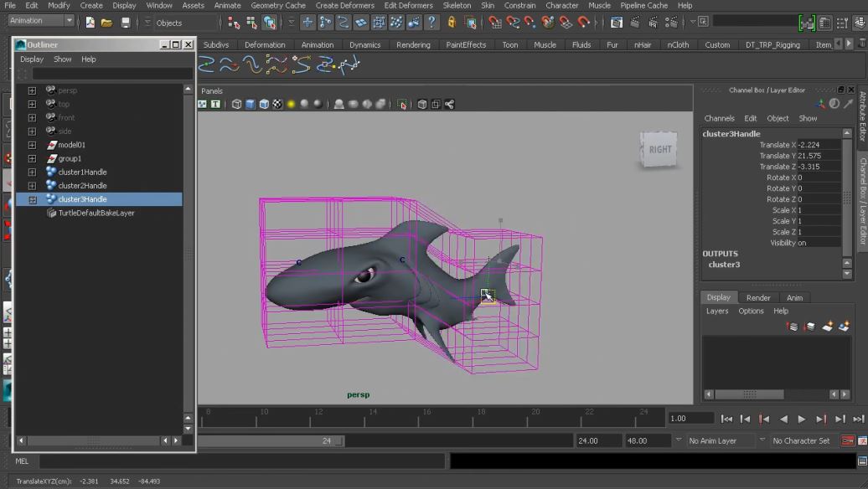Enable snap to grids magnet icon
Screen dimensions: 868x489
(495, 23)
